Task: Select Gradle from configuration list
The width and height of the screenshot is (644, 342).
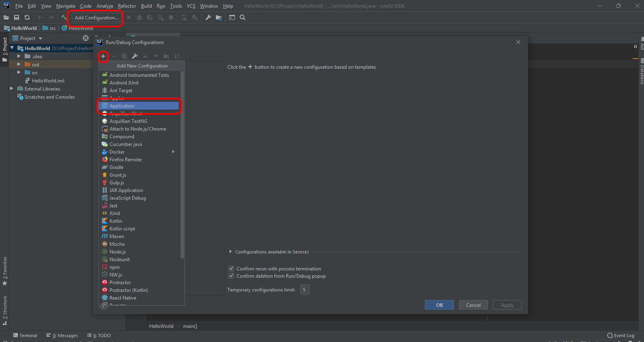Action: pyautogui.click(x=139, y=167)
